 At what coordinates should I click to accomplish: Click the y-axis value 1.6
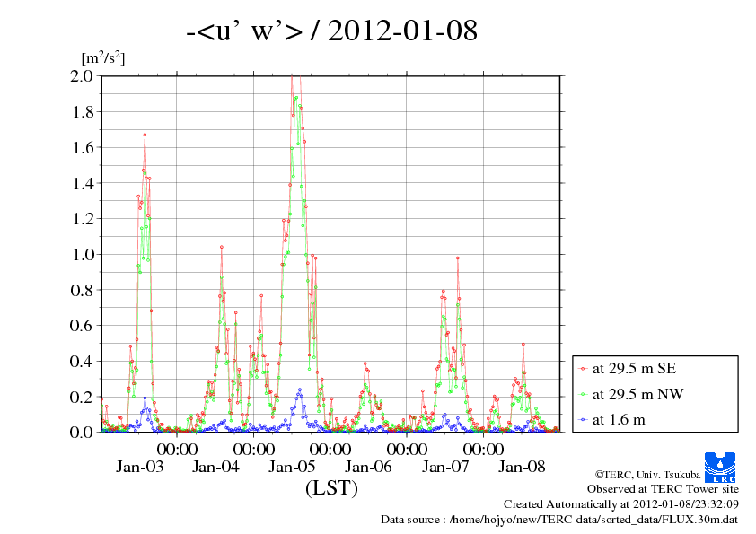pyautogui.click(x=83, y=147)
